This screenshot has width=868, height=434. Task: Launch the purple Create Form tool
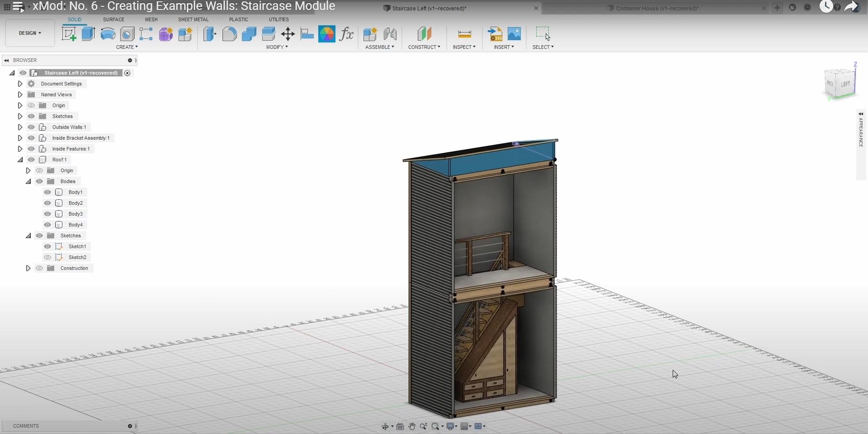(165, 34)
